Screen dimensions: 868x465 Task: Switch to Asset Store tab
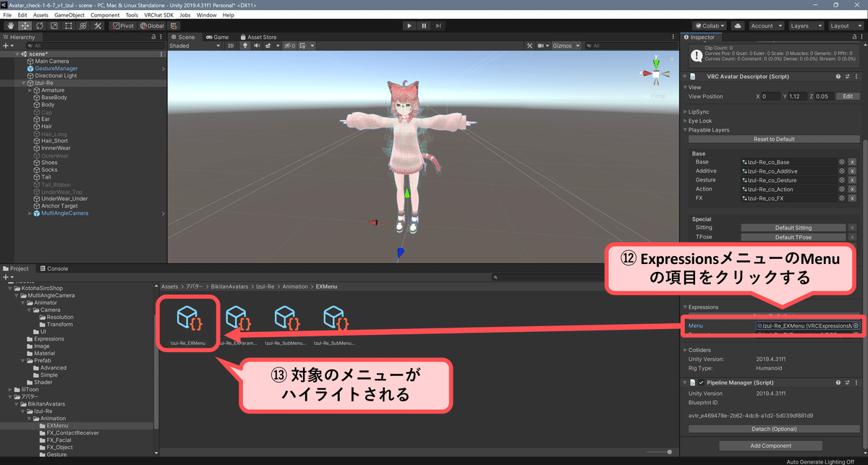click(x=258, y=37)
